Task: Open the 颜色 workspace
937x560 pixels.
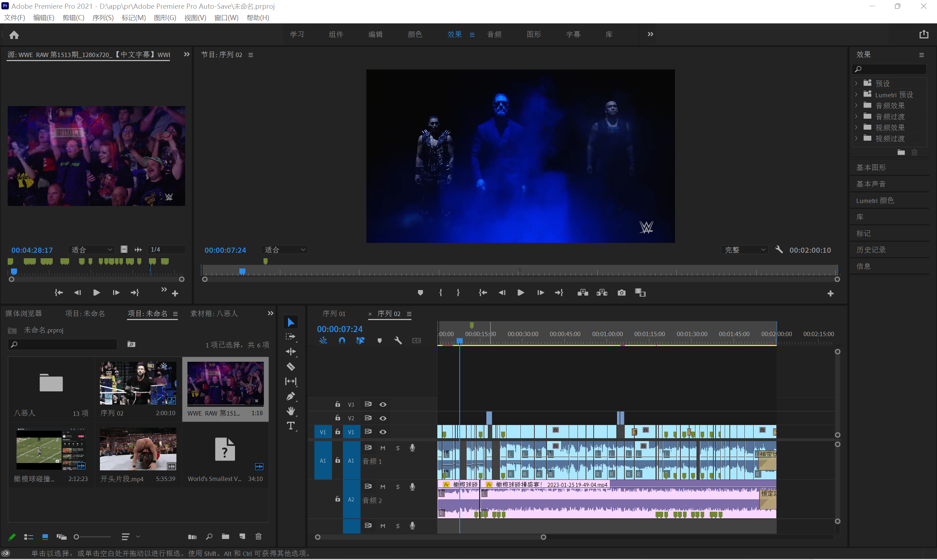Action: point(415,34)
